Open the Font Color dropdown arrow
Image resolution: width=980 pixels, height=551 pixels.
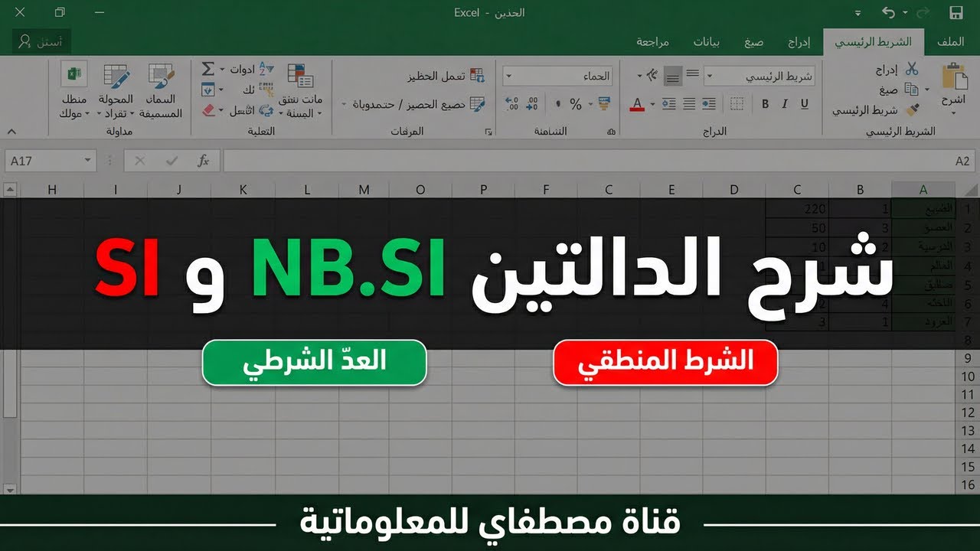[x=652, y=104]
